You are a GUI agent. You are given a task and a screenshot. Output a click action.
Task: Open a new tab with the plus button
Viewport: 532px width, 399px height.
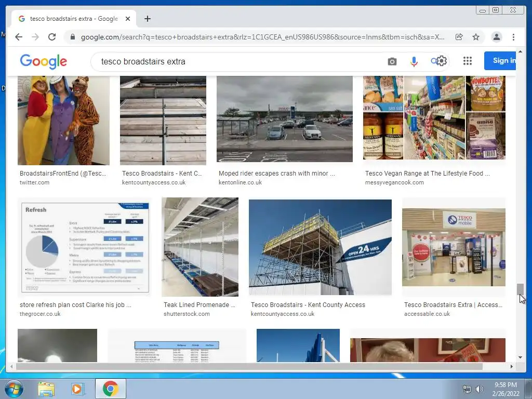point(147,19)
